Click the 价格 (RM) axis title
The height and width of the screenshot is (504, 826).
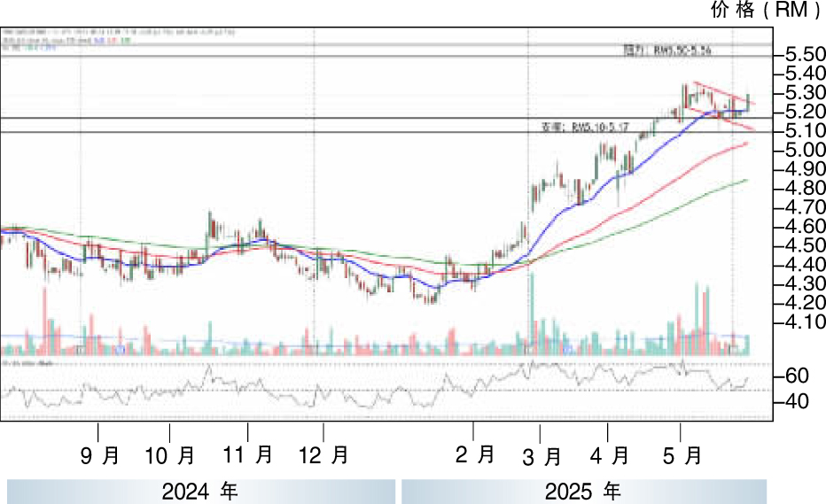coord(766,11)
